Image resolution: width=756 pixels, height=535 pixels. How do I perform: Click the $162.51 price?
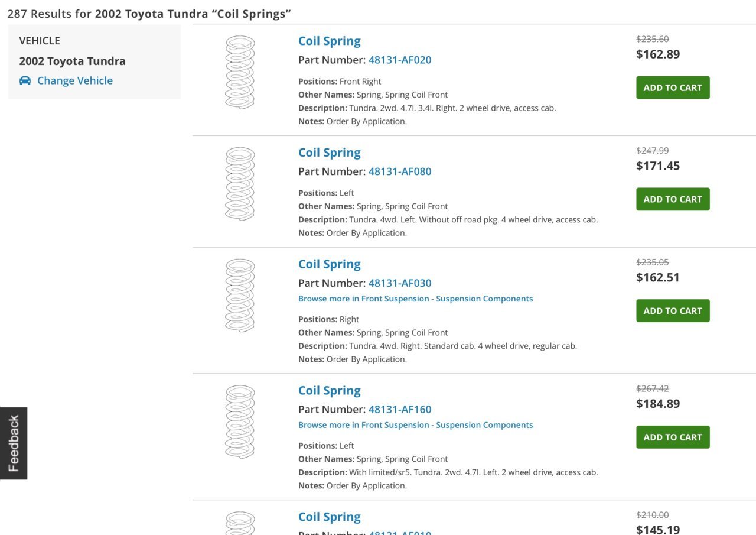(x=658, y=277)
